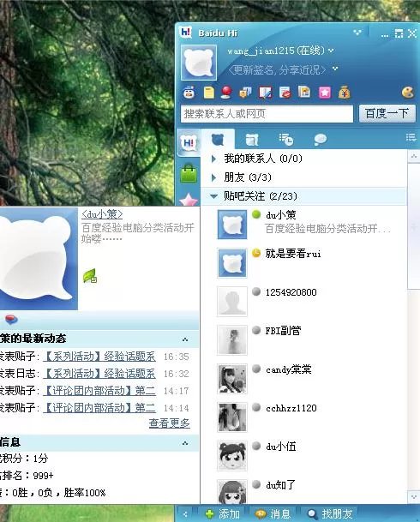Open the red news toolbar icon
420x522 pixels.
[285, 93]
